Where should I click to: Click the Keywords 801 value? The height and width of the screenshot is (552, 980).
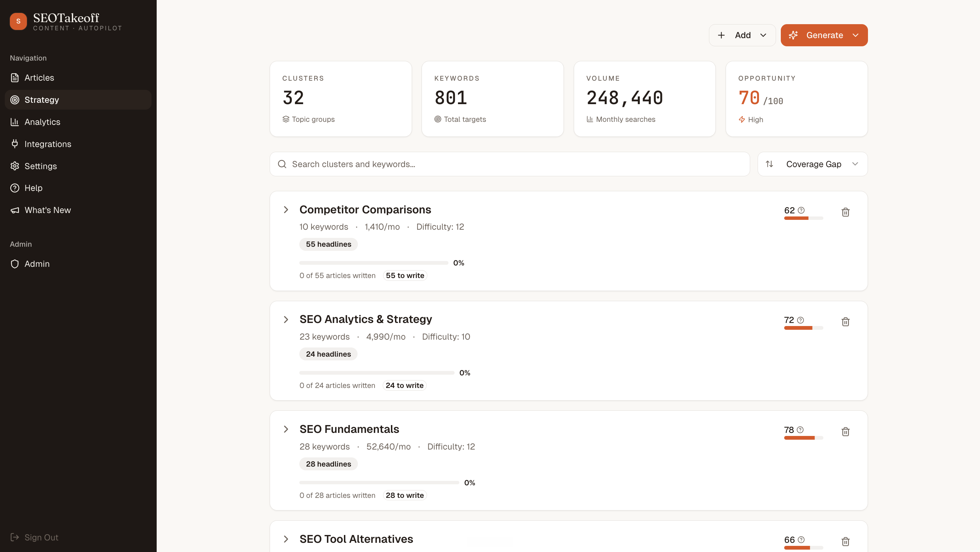tap(451, 98)
